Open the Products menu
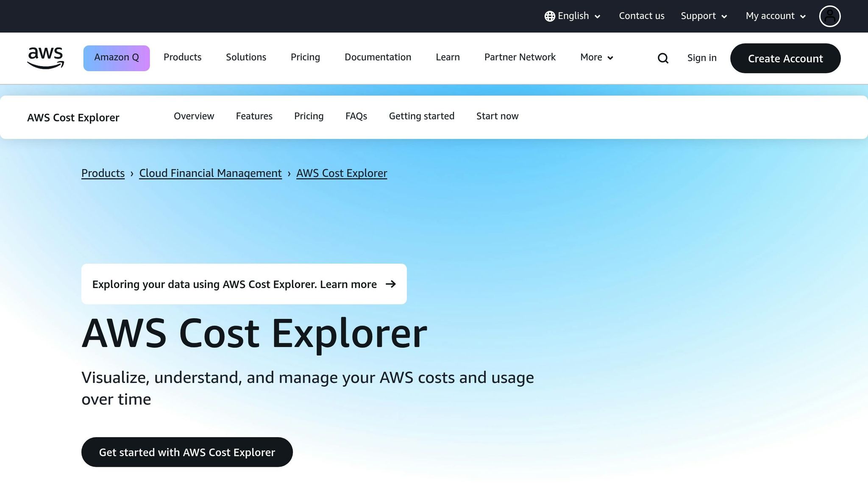 click(x=182, y=57)
